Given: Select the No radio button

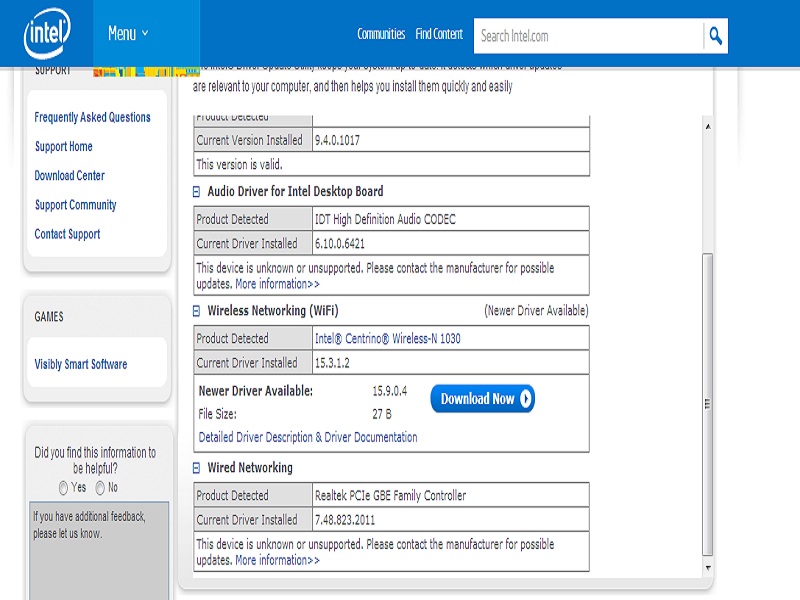Looking at the screenshot, I should click(98, 488).
